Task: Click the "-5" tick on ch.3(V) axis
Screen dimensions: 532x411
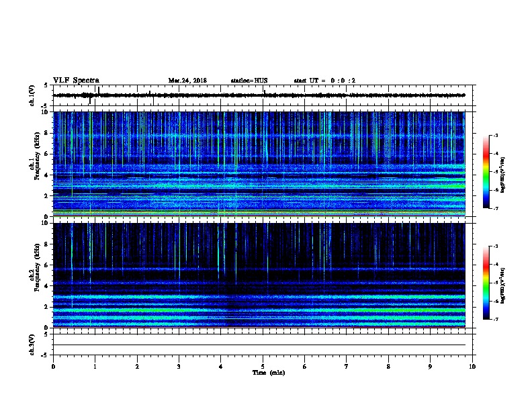Action: (x=45, y=355)
